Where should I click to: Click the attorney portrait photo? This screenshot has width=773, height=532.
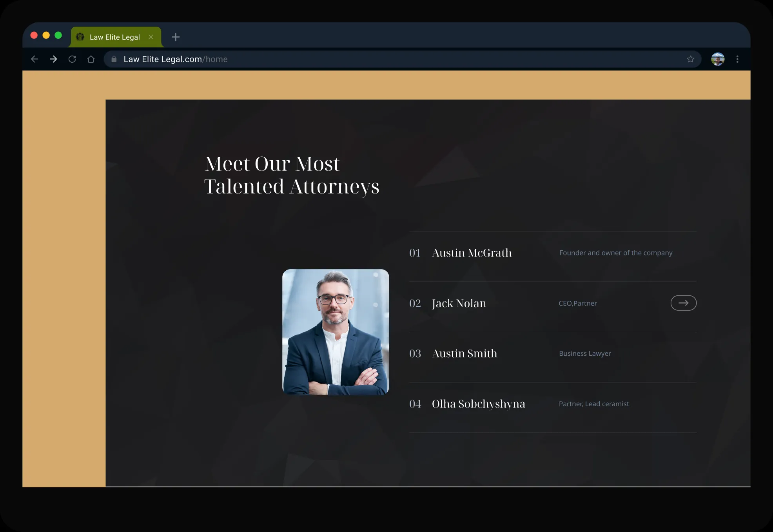[x=336, y=332]
